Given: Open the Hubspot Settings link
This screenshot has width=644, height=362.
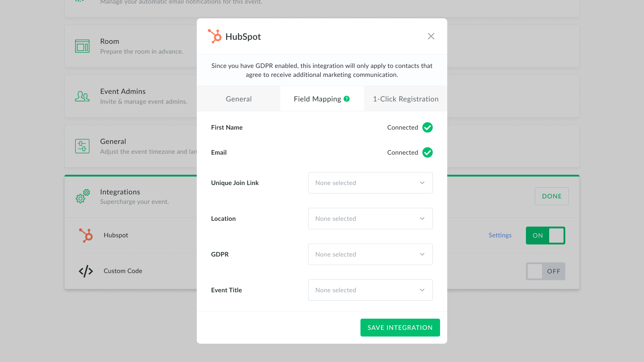Looking at the screenshot, I should coord(500,235).
